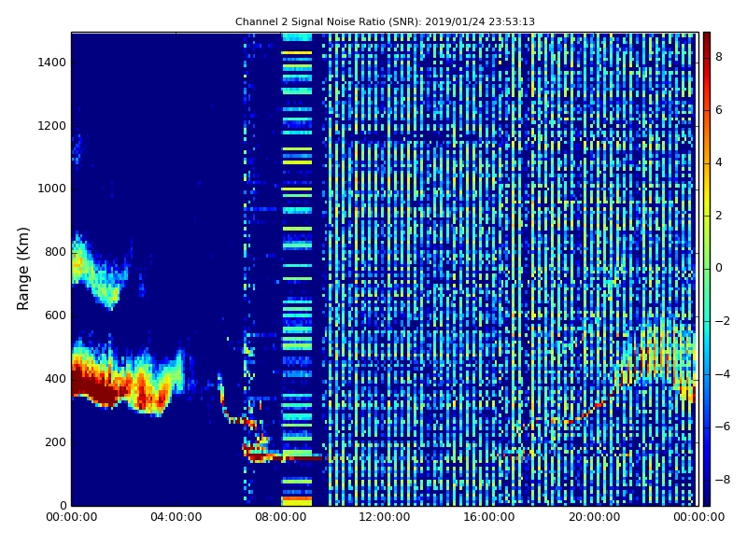This screenshot has width=747, height=560.
Task: Click the 16:00:00 time tick label
Action: point(489,517)
